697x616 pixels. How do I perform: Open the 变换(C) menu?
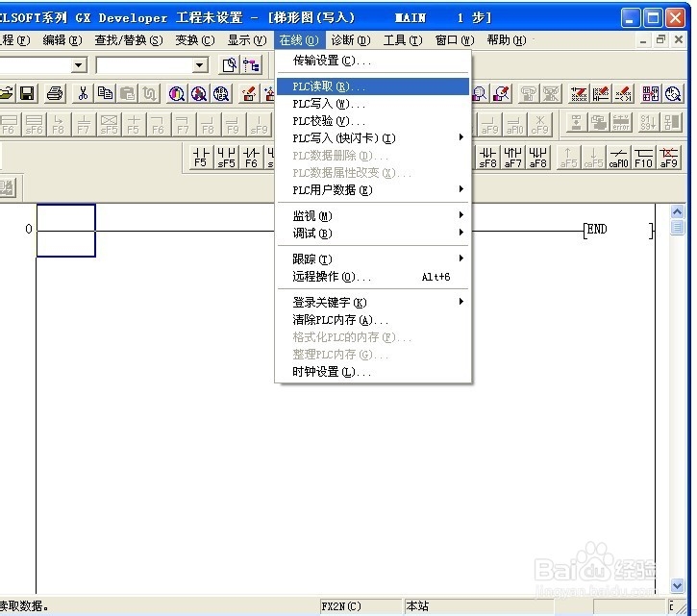coord(195,40)
